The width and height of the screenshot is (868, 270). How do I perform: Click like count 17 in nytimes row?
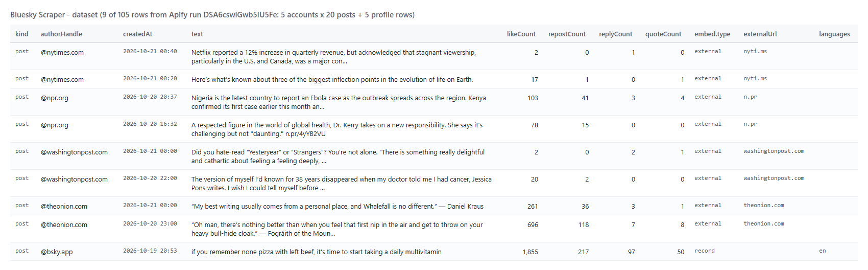[535, 80]
